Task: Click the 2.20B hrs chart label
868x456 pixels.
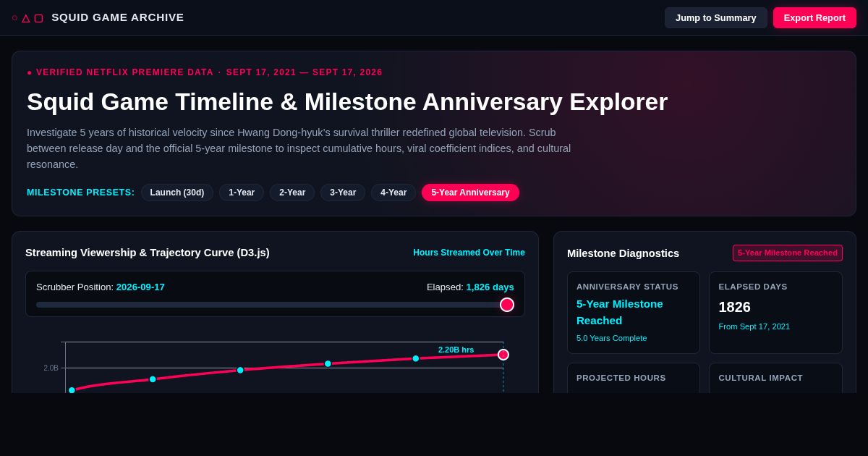Action: (x=456, y=350)
